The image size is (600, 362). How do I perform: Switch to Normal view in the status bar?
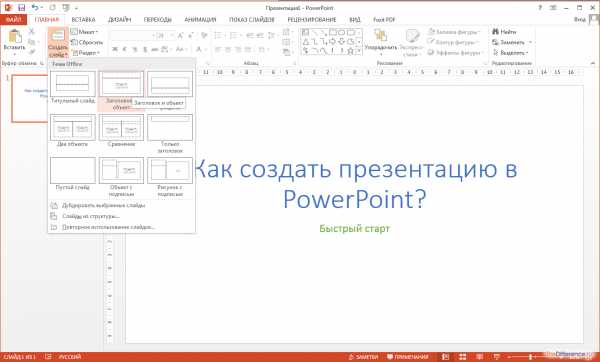coord(445,357)
